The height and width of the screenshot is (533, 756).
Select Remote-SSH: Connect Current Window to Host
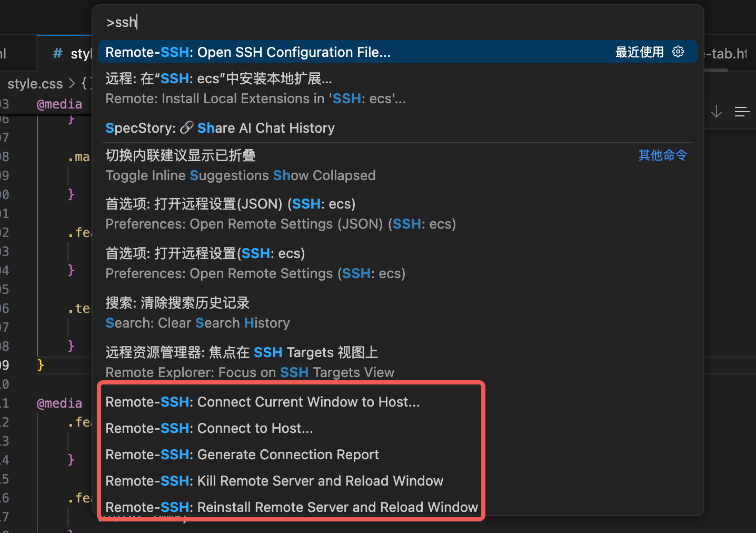point(397,402)
